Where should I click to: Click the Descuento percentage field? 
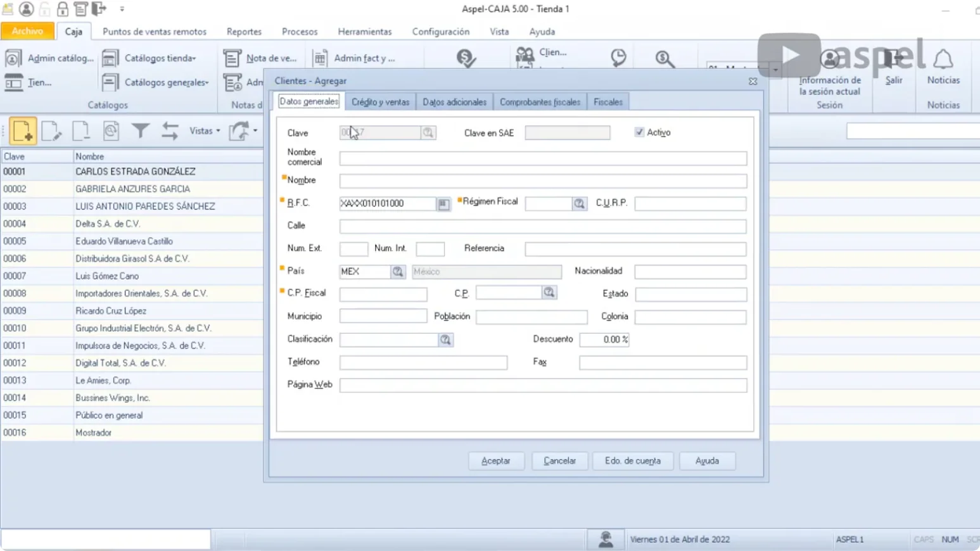[x=604, y=339]
